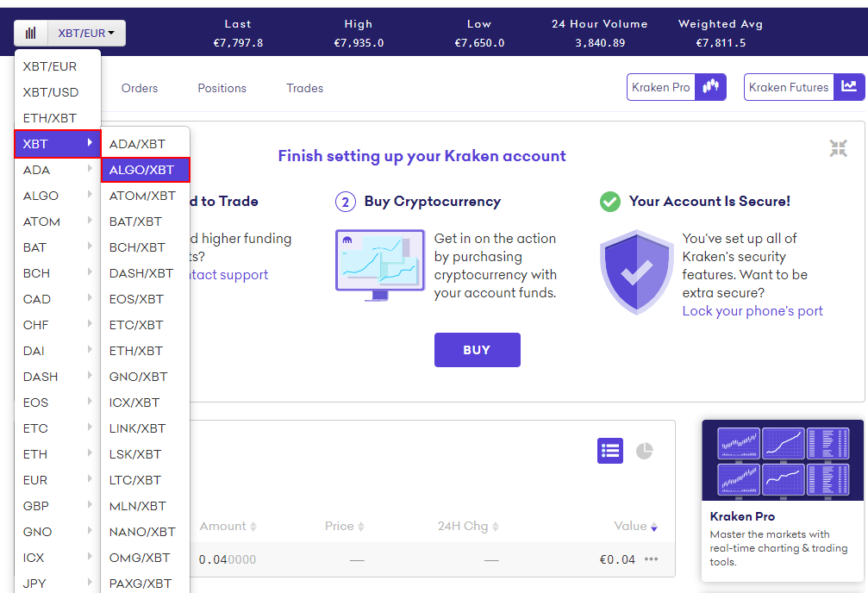Click the candlestick chart icon beside XBT/EUR
The height and width of the screenshot is (593, 868).
tap(31, 34)
